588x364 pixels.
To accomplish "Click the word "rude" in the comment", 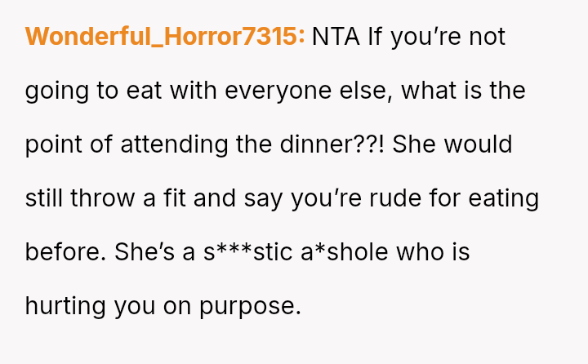I will [413, 198].
